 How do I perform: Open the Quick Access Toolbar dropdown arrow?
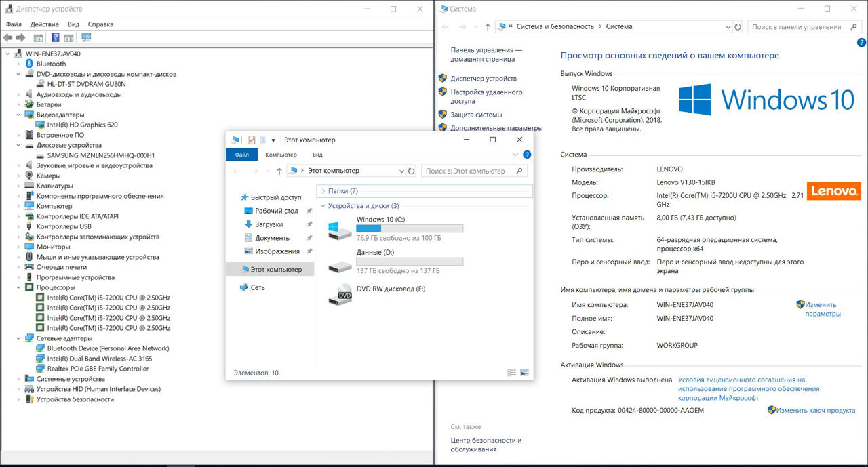pos(273,140)
